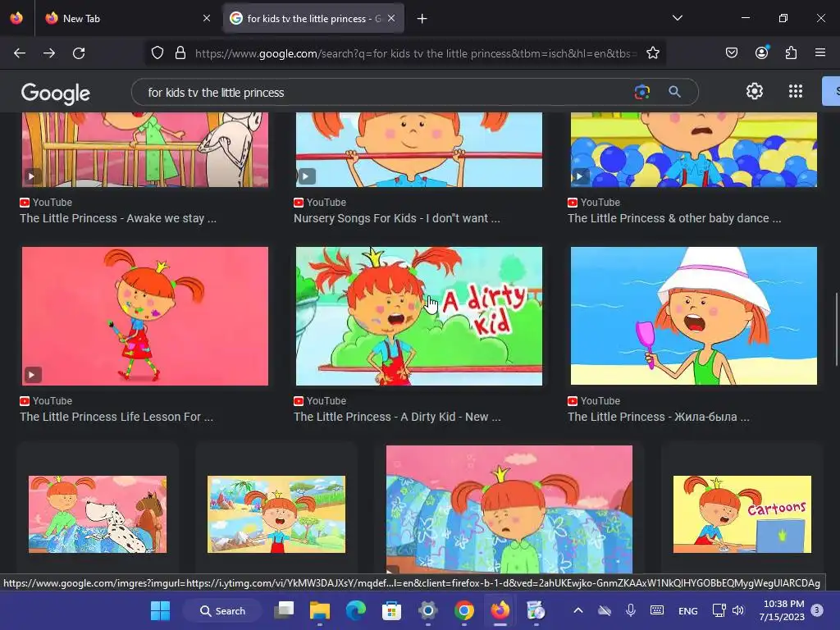Bookmark this page with the star icon
The image size is (840, 630).
tap(652, 53)
